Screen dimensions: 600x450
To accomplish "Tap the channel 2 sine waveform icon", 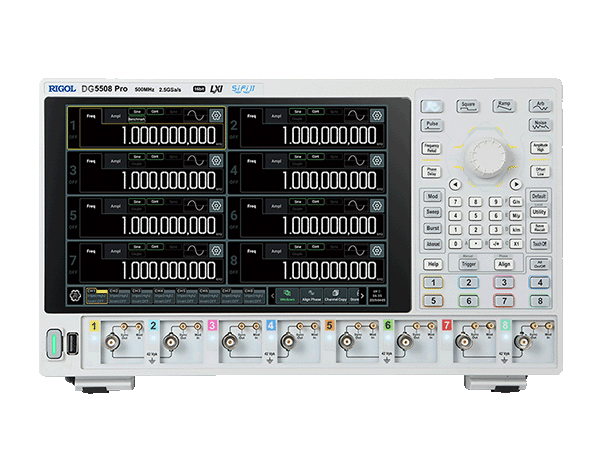I will [x=348, y=117].
